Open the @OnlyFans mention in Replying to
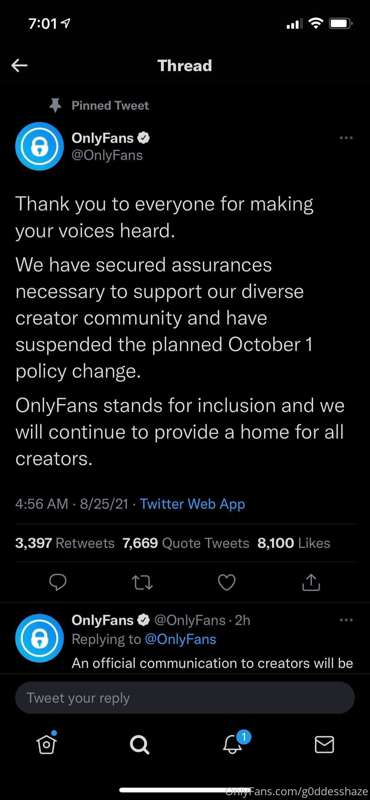Screen dimensions: 370x800 click(x=180, y=639)
